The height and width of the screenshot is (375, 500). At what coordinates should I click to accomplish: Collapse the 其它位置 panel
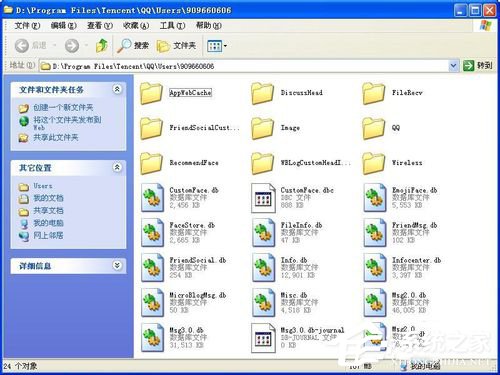click(x=117, y=167)
